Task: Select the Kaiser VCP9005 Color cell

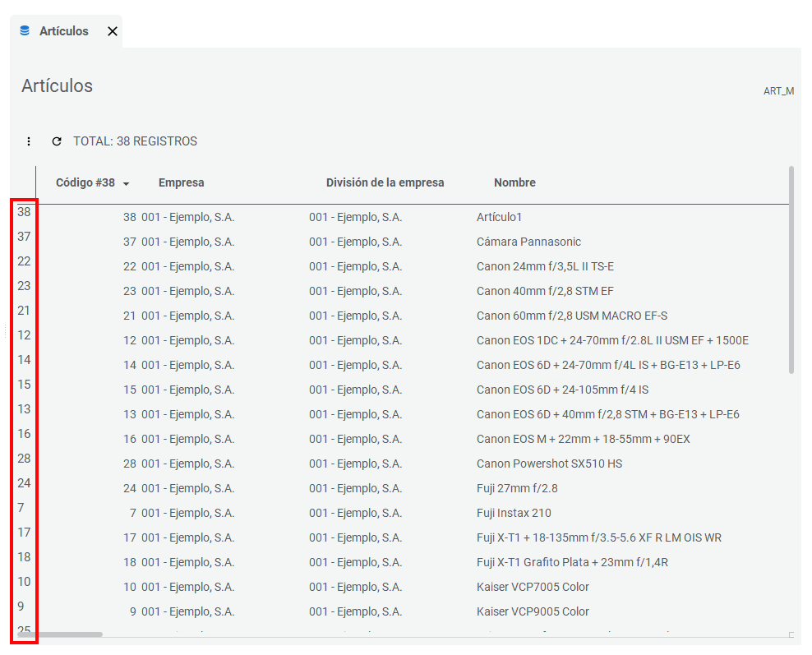Action: (533, 611)
